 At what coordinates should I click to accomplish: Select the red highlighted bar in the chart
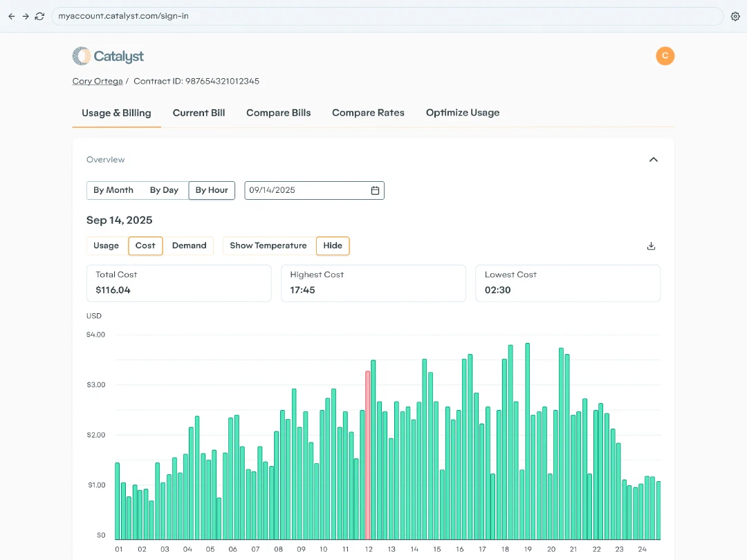pyautogui.click(x=368, y=455)
